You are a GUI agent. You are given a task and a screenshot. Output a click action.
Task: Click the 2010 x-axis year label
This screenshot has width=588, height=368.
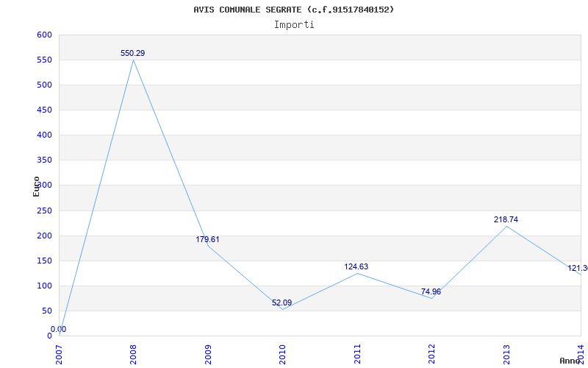282,355
